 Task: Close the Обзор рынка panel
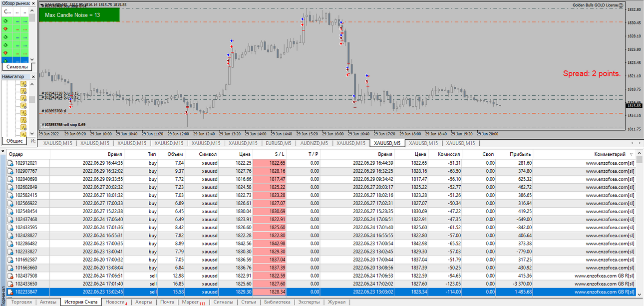coord(34,3)
